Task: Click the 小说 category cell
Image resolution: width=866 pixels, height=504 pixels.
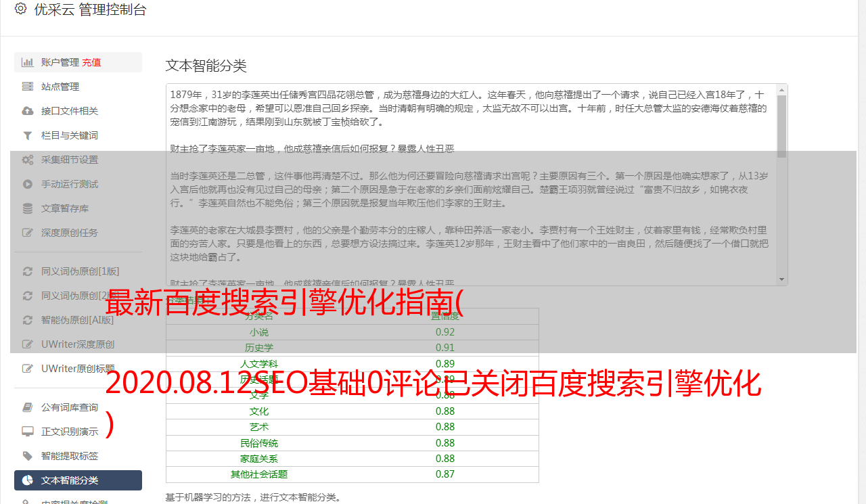Action: pos(259,332)
